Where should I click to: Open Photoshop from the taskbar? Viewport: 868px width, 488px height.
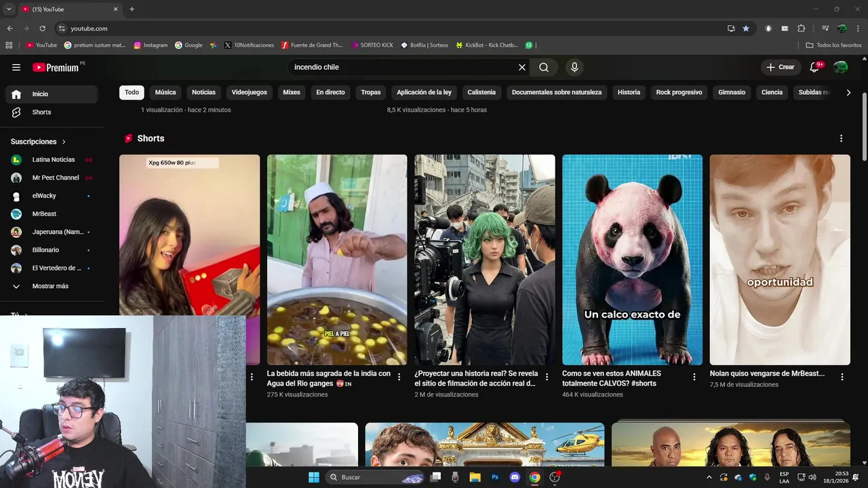pos(495,477)
